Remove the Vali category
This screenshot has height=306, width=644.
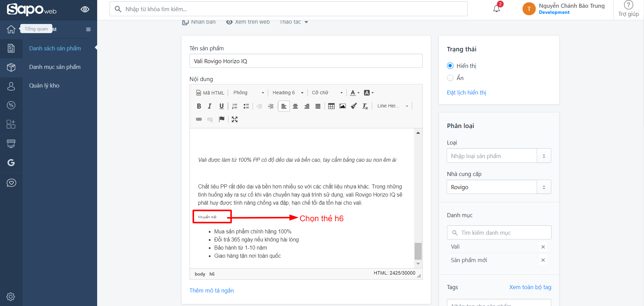543,247
